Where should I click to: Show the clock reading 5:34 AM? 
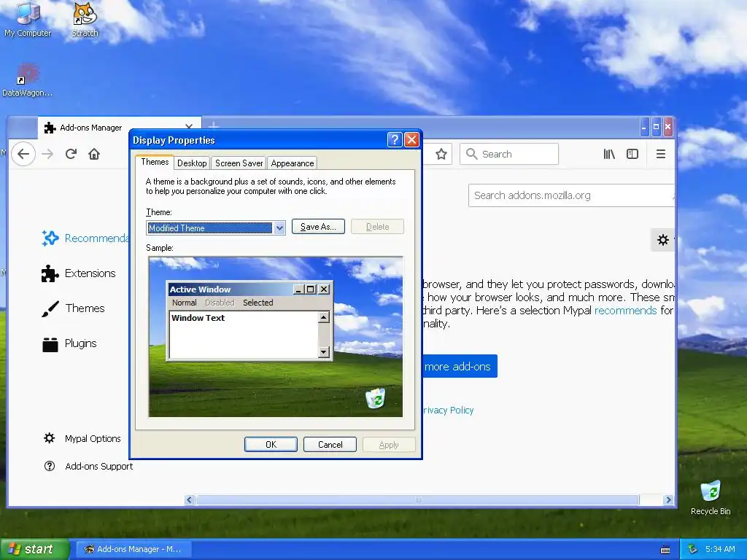pos(720,549)
